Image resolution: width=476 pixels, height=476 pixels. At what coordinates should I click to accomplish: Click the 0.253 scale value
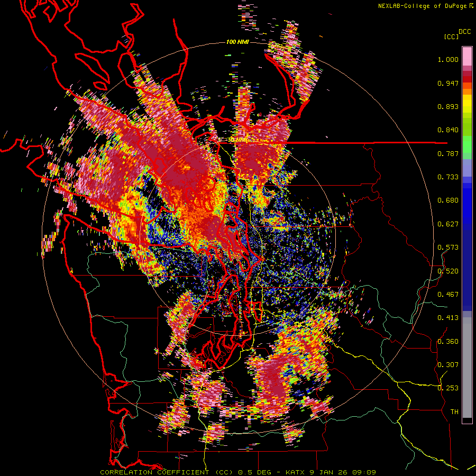pyautogui.click(x=448, y=388)
